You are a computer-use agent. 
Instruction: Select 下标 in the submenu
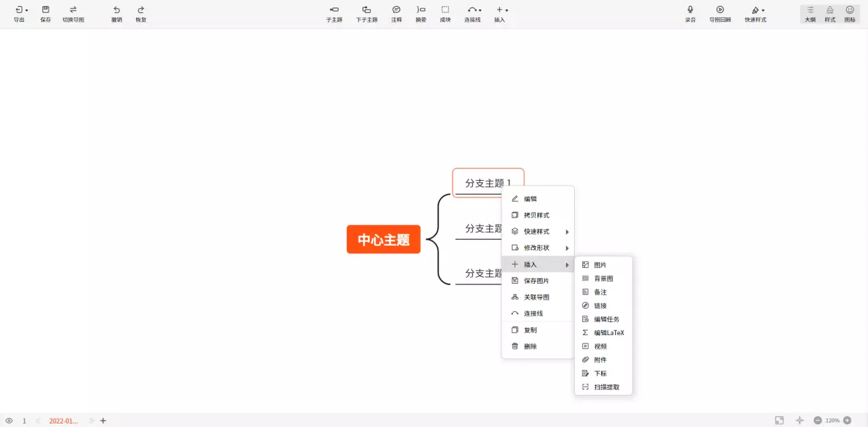(604, 374)
